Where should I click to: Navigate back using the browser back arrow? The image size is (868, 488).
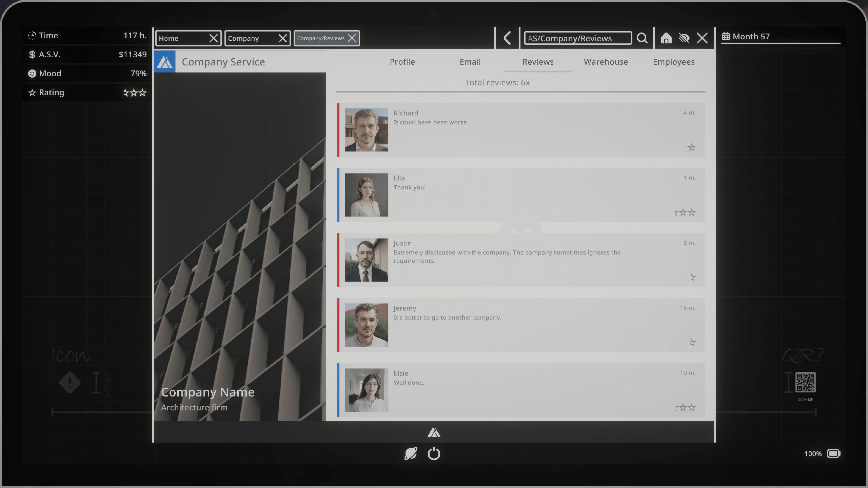click(507, 38)
